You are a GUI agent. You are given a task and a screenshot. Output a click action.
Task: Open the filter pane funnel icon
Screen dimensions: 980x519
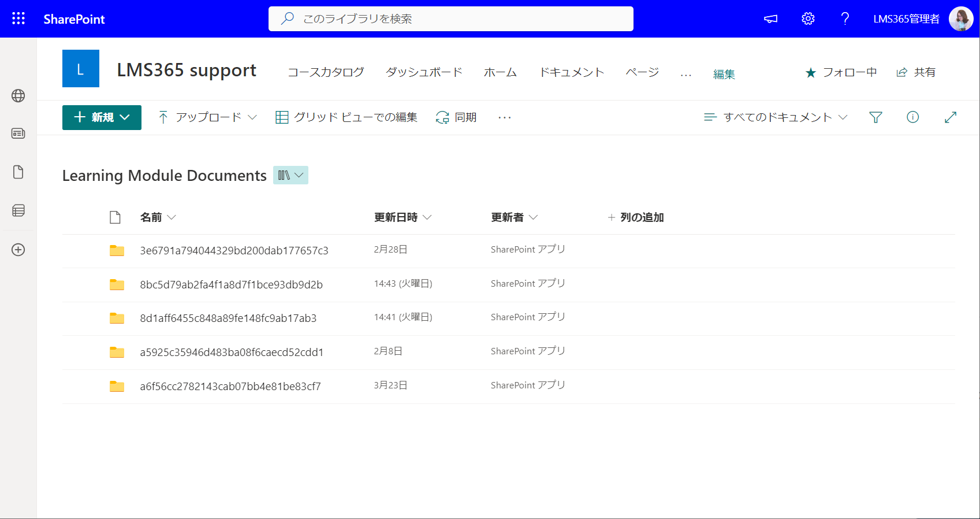(x=875, y=117)
